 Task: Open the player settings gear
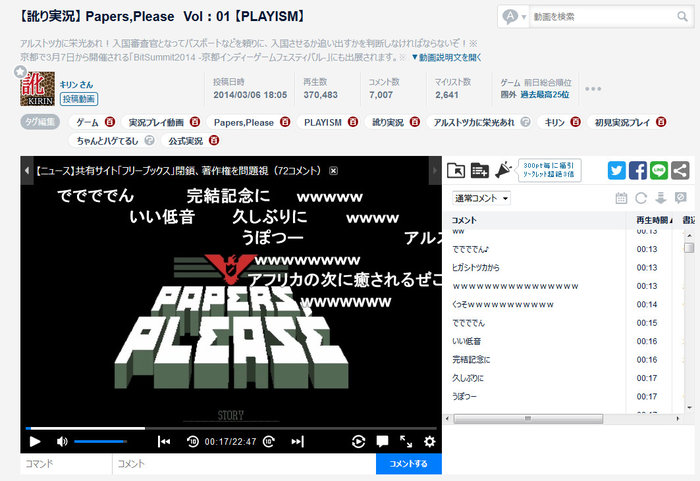tap(429, 442)
